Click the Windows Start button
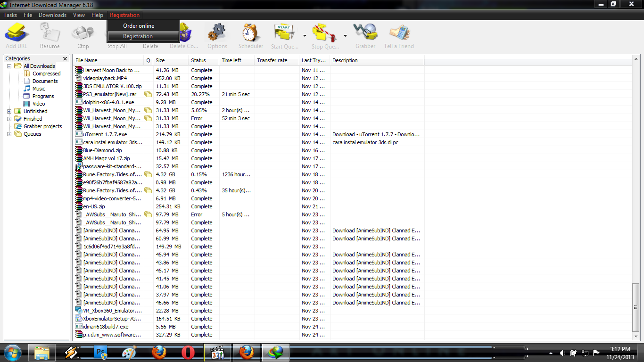 click(12, 352)
